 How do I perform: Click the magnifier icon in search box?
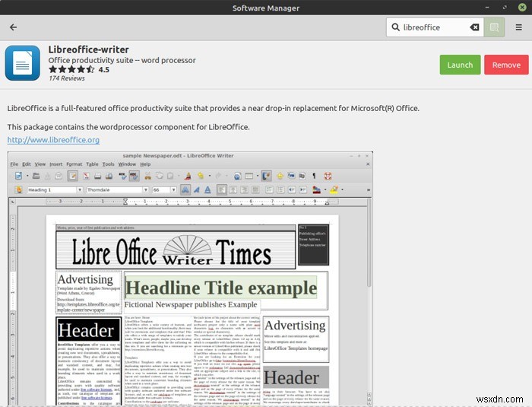pyautogui.click(x=395, y=27)
